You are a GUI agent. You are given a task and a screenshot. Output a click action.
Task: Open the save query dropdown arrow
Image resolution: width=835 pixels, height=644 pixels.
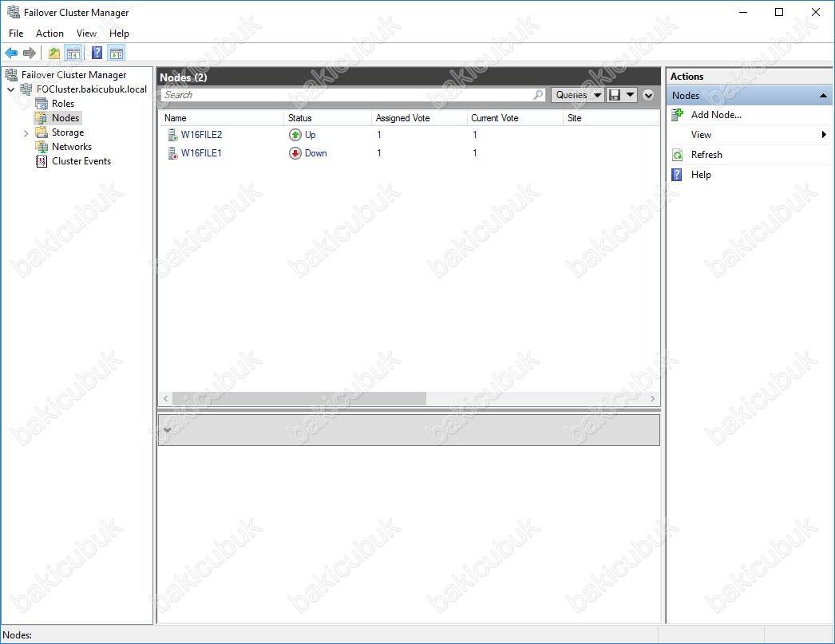click(x=631, y=95)
